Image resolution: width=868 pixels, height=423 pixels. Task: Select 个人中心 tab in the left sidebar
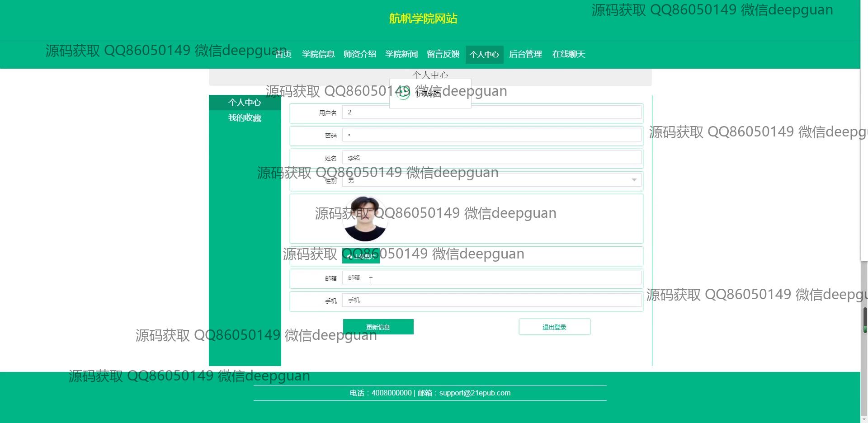(245, 103)
